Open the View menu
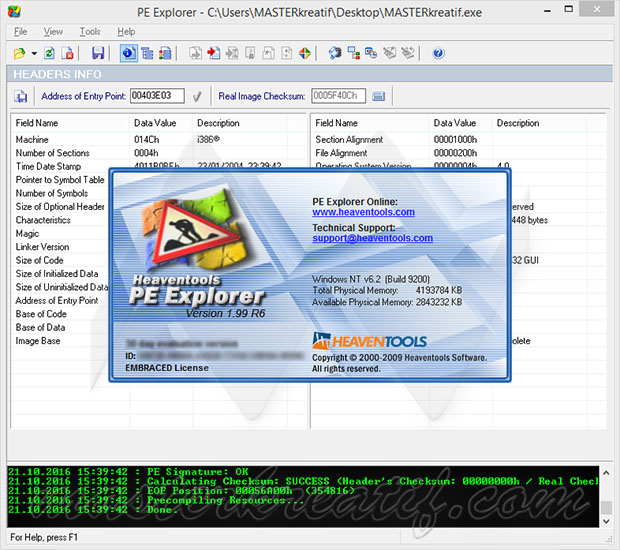 53,32
